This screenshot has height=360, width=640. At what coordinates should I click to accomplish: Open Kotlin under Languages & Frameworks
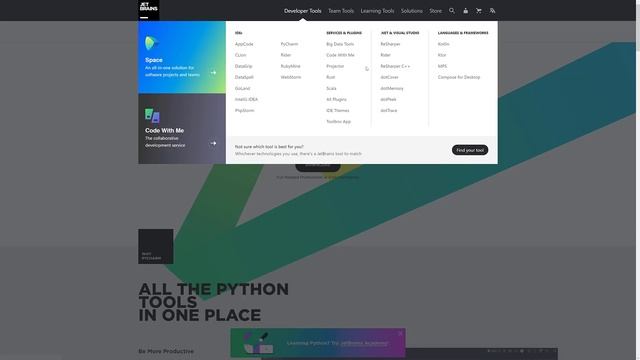point(443,44)
